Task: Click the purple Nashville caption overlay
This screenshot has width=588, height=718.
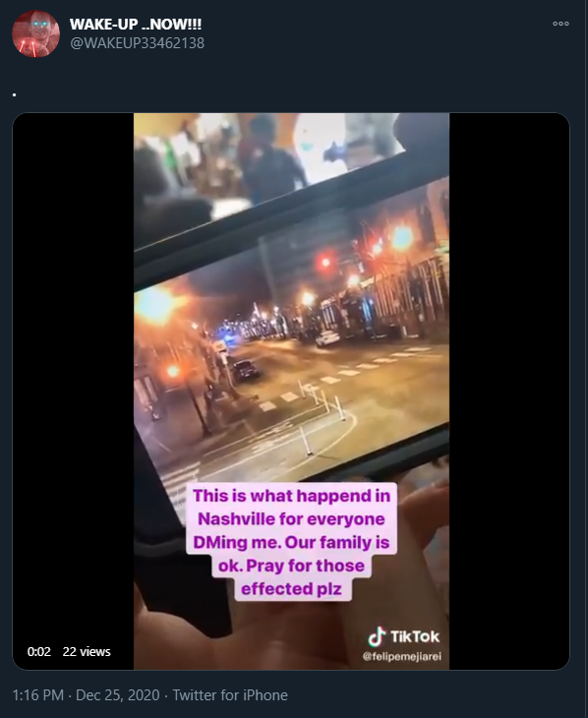Action: click(x=291, y=542)
